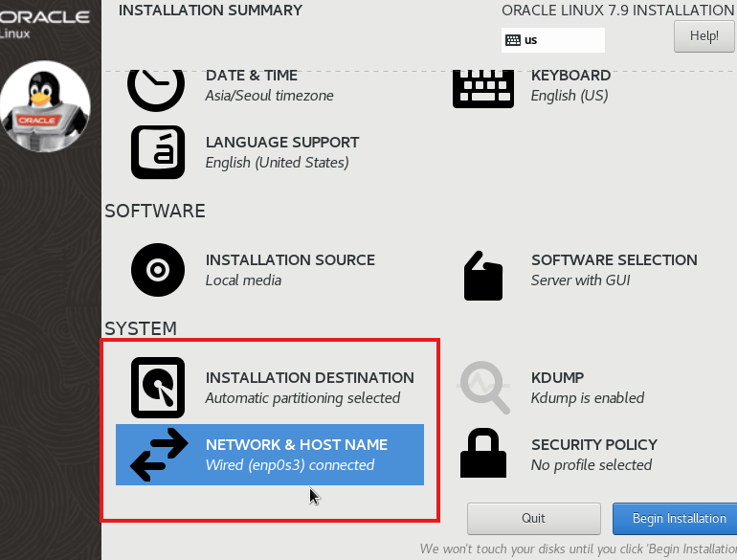
Task: Click Begin Installation button
Action: 675,518
